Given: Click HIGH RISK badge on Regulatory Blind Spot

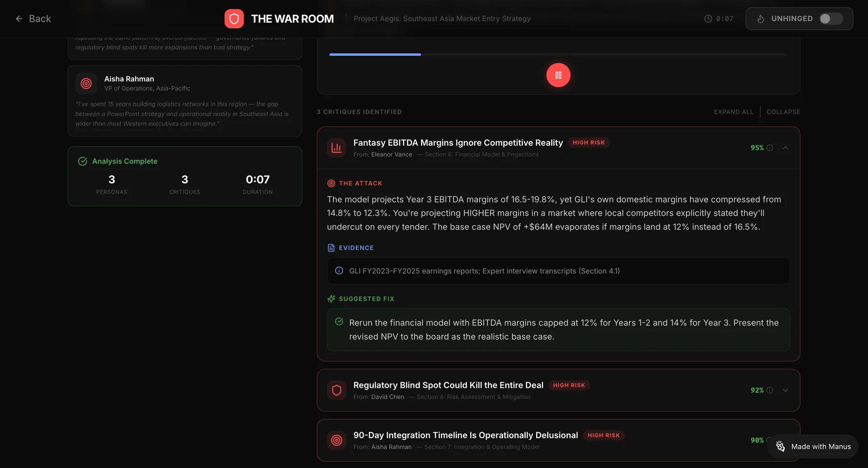Looking at the screenshot, I should [x=569, y=385].
